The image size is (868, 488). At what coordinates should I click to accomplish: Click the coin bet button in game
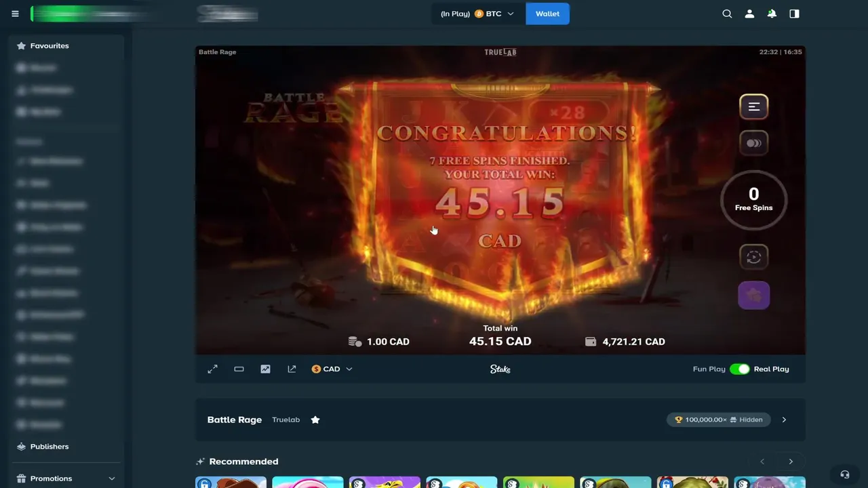point(753,143)
